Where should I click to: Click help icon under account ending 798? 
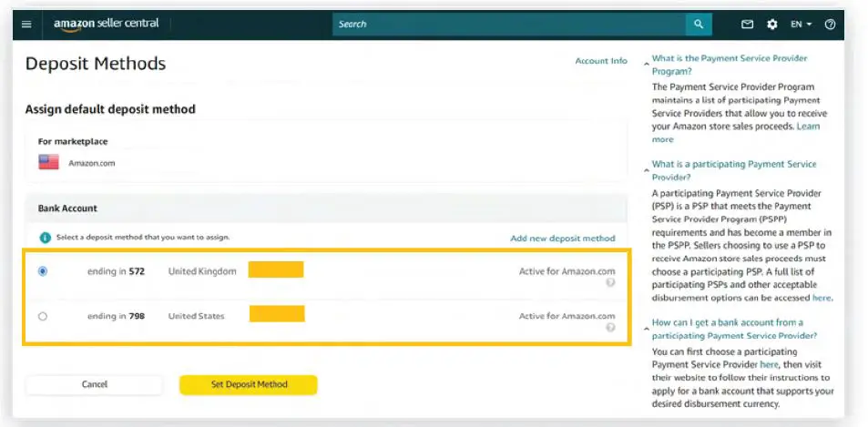point(610,328)
